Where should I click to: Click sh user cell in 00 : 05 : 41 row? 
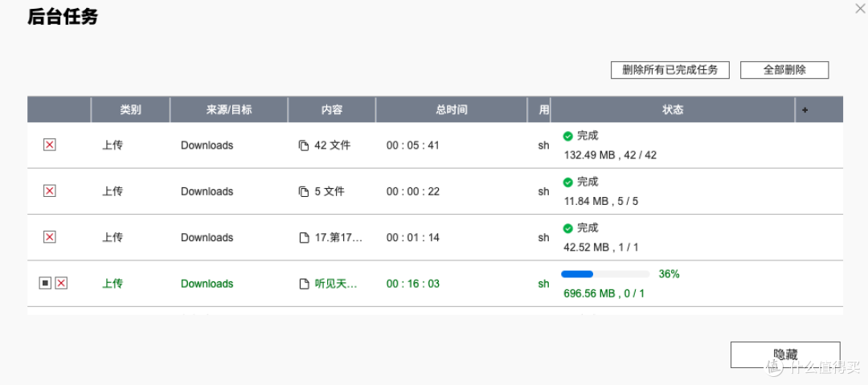tap(543, 145)
